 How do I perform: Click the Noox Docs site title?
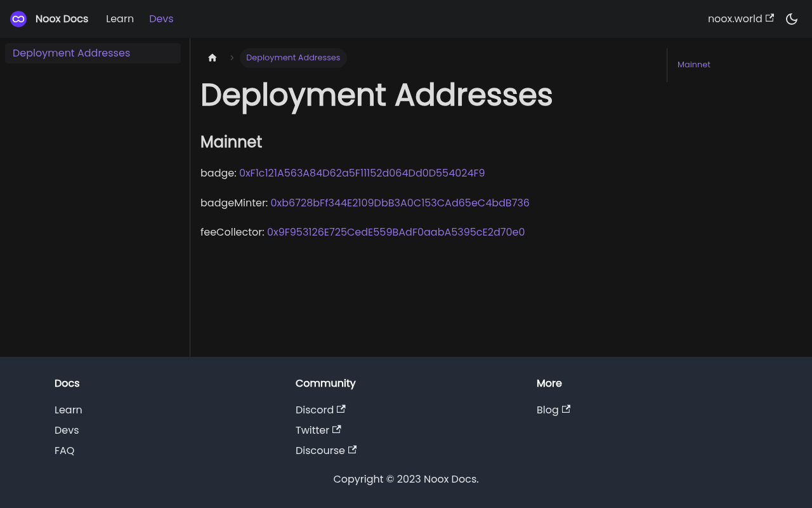(x=62, y=19)
